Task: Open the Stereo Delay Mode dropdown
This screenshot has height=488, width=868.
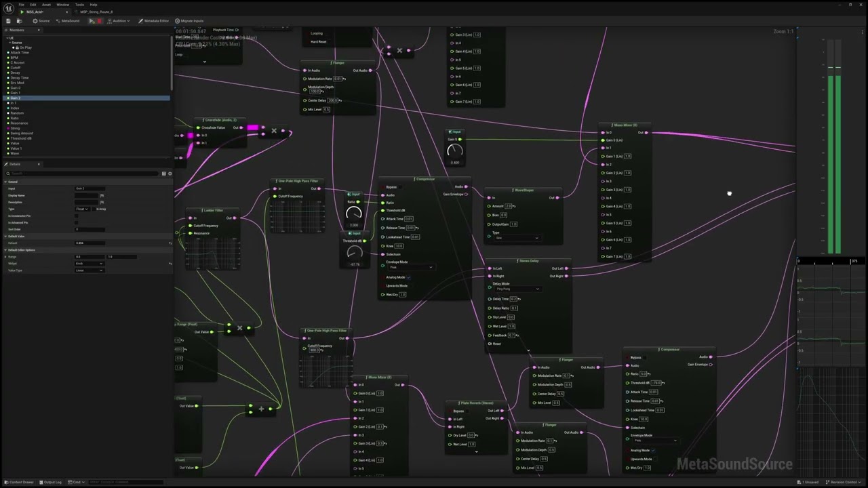Action: pos(517,289)
